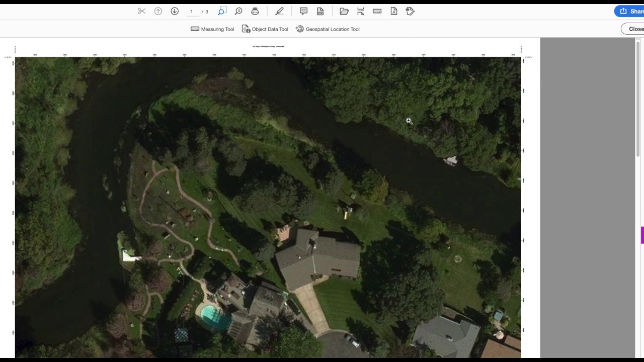The width and height of the screenshot is (644, 362).
Task: Select the Geospatial Location Tool
Action: point(328,29)
